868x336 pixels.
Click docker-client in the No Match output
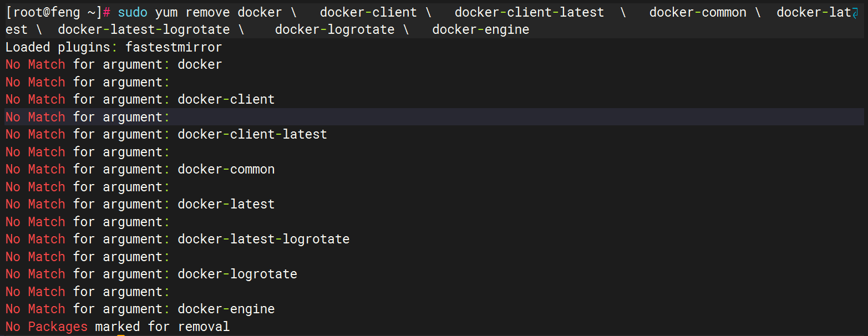(226, 99)
